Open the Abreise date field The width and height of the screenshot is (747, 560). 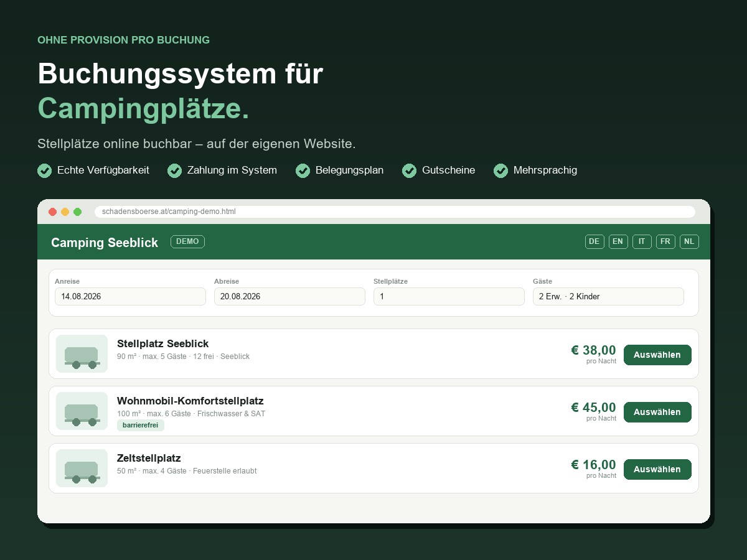pos(289,297)
